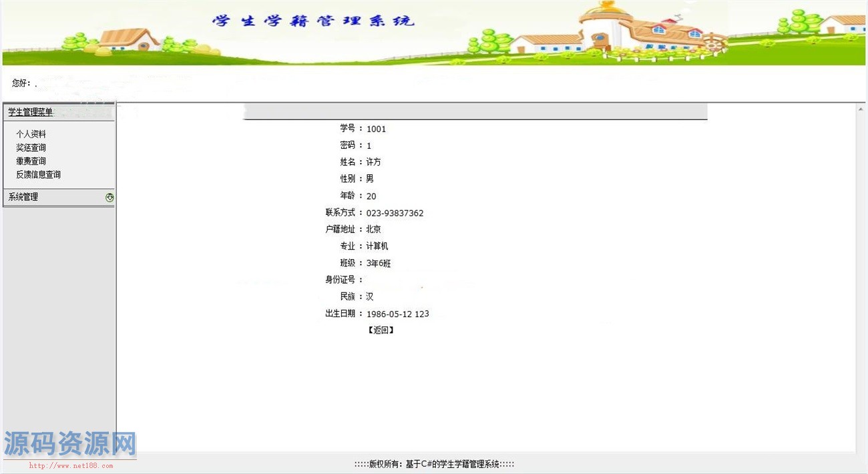
Task: Click the name value 许方
Action: pyautogui.click(x=373, y=162)
